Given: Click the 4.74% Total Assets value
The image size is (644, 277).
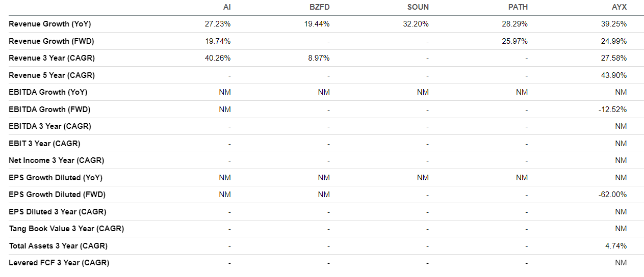Looking at the screenshot, I should 616,246.
